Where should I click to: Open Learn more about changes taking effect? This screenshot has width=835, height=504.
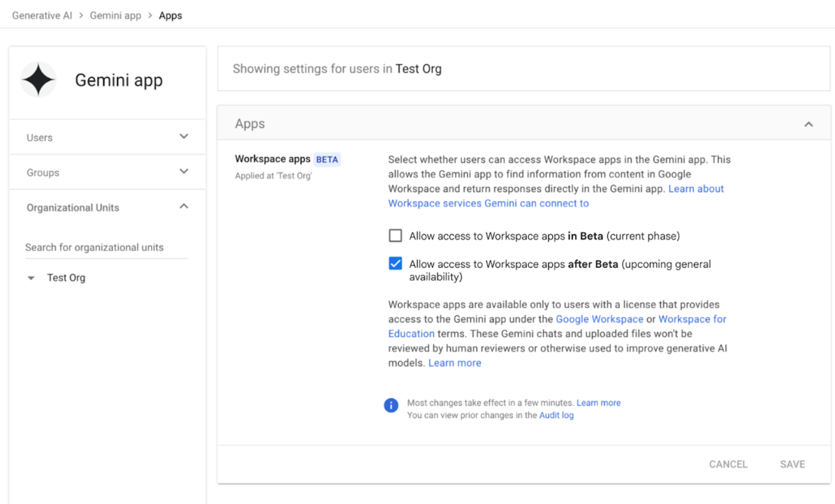tap(599, 403)
